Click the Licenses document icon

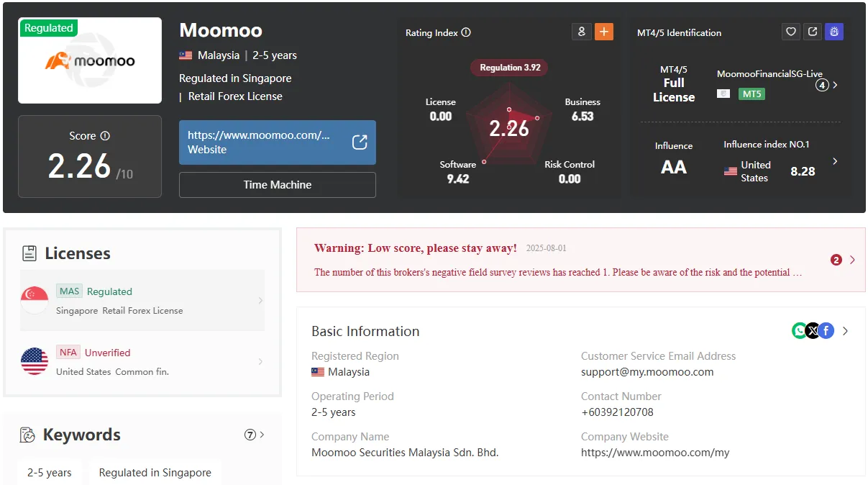click(x=29, y=253)
